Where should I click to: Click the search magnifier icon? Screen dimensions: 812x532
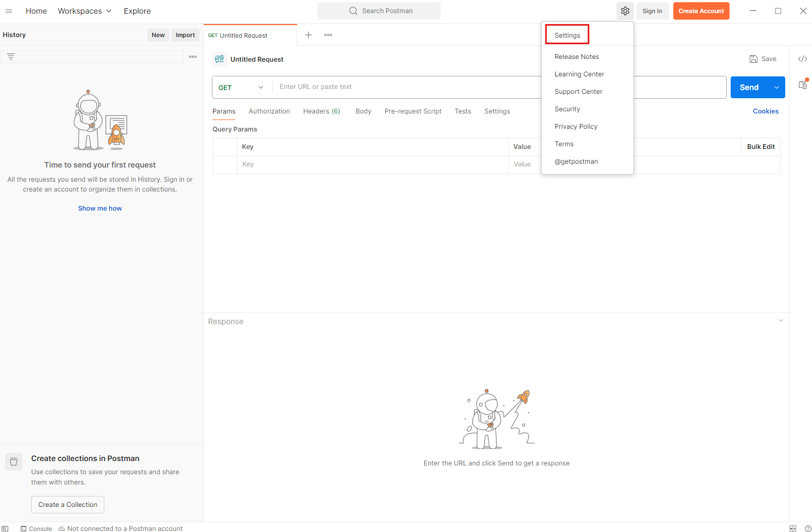(x=353, y=11)
